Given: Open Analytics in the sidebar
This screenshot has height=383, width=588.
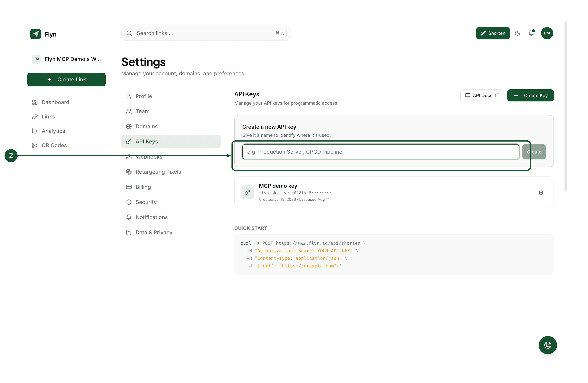Looking at the screenshot, I should click(x=66, y=131).
